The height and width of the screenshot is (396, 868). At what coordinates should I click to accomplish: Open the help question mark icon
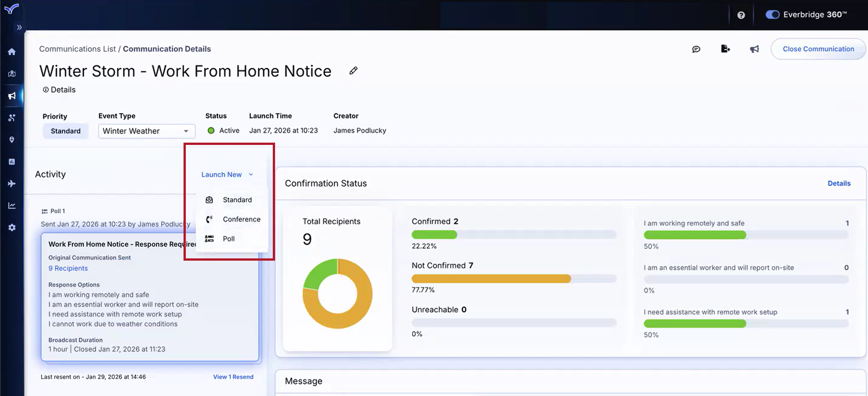point(741,15)
